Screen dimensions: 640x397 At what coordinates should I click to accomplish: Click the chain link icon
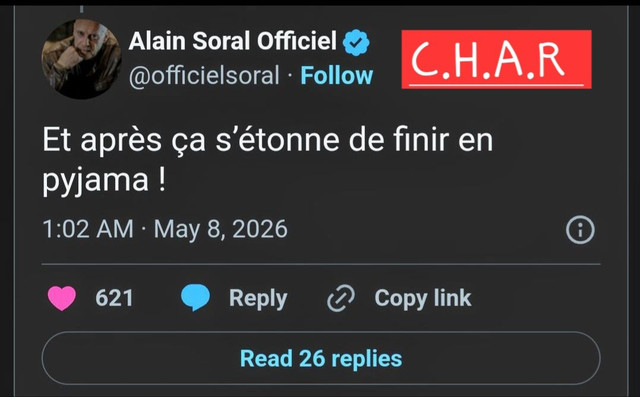[x=341, y=298]
